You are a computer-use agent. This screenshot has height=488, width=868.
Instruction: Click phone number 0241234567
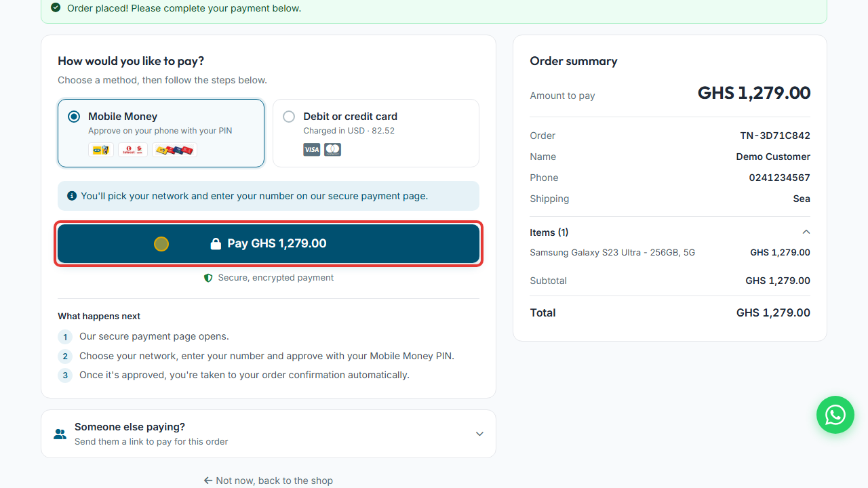[780, 178]
